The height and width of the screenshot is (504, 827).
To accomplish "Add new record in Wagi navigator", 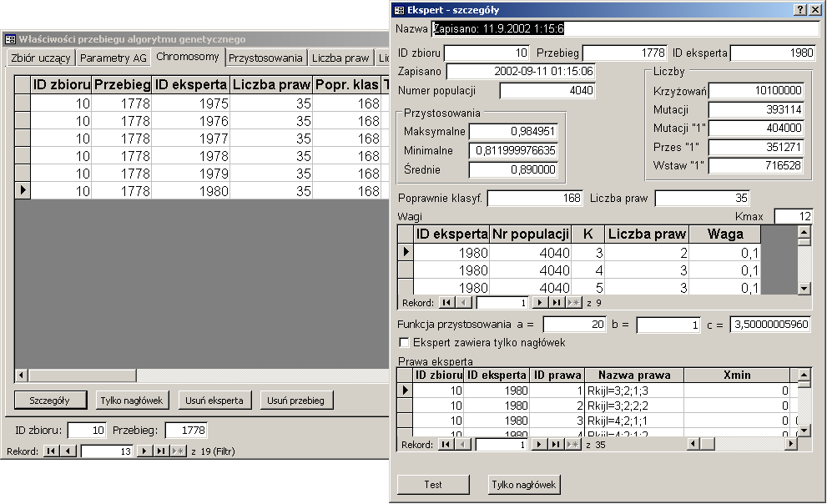I will [x=574, y=303].
